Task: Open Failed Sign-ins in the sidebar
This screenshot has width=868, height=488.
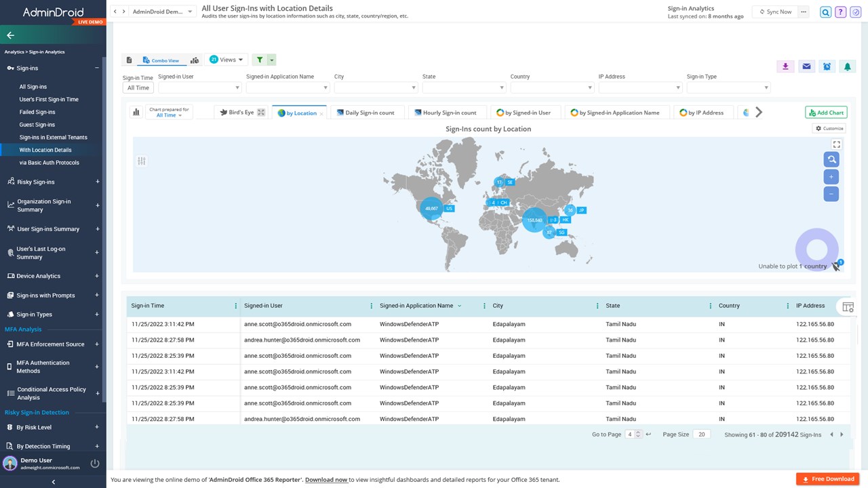Action: [37, 112]
